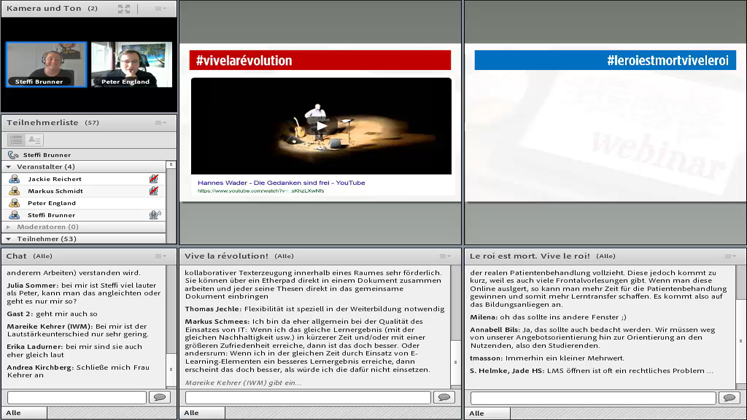Open the Kamera und Ton pod options menu
747x420 pixels.
pos(160,8)
